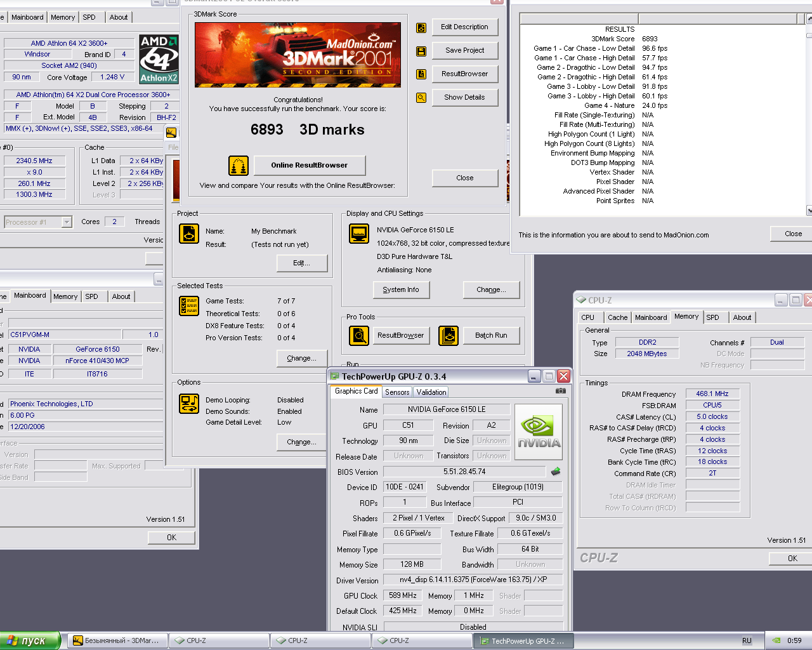The height and width of the screenshot is (650, 812).
Task: Click the floppy disk icon next to Save Project
Action: pos(421,51)
